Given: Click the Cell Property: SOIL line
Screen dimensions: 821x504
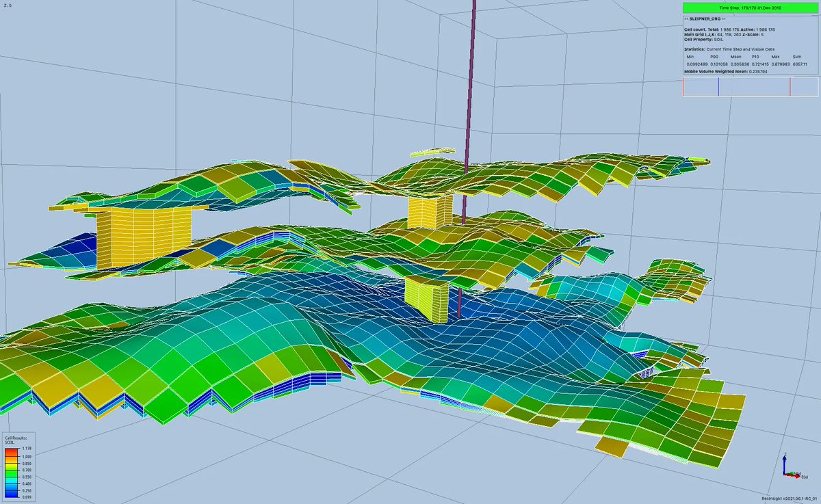Looking at the screenshot, I should (x=705, y=39).
